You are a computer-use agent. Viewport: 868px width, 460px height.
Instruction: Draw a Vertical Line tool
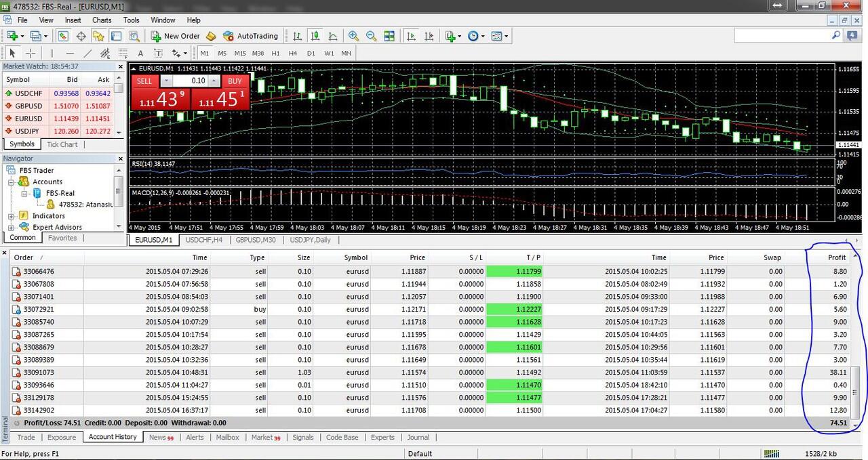click(x=52, y=53)
